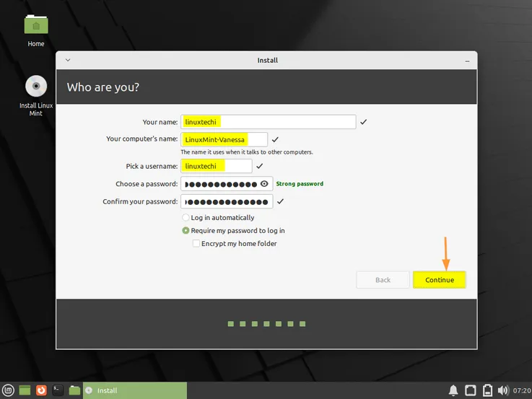Click the Continue button

(440, 280)
